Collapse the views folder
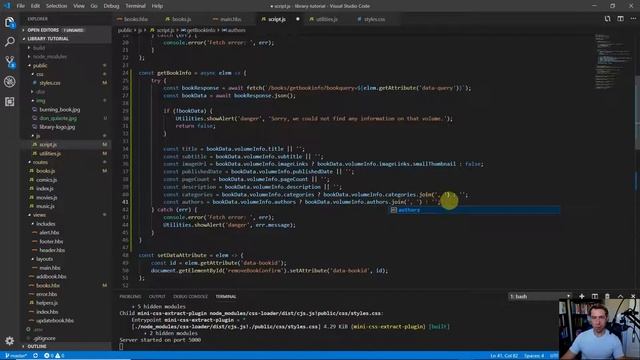 pyautogui.click(x=39, y=215)
